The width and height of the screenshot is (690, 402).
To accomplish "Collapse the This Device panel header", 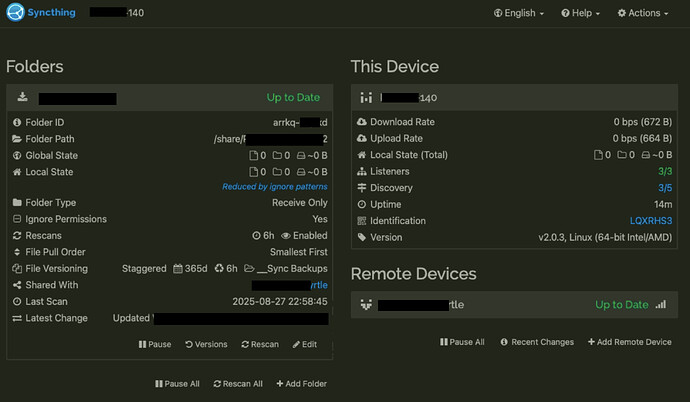I will coord(514,97).
